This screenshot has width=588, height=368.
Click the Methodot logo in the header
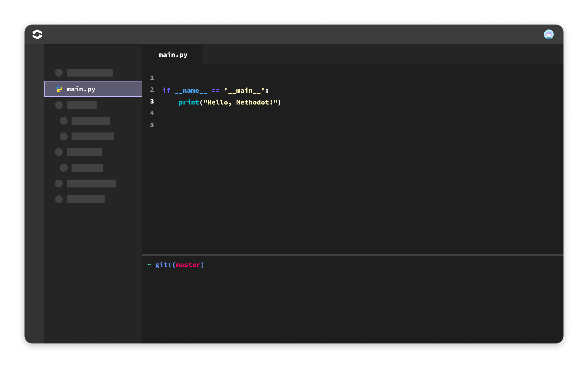click(37, 34)
